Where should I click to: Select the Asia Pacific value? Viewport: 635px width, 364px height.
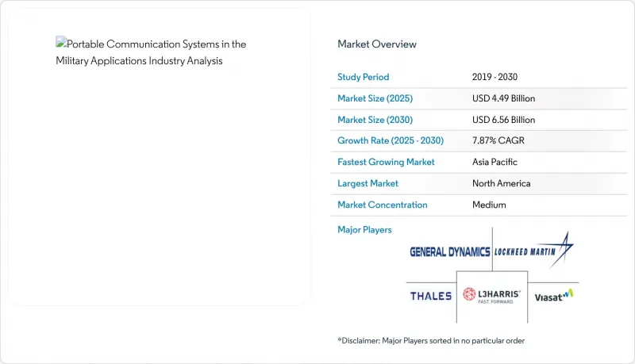click(x=495, y=162)
